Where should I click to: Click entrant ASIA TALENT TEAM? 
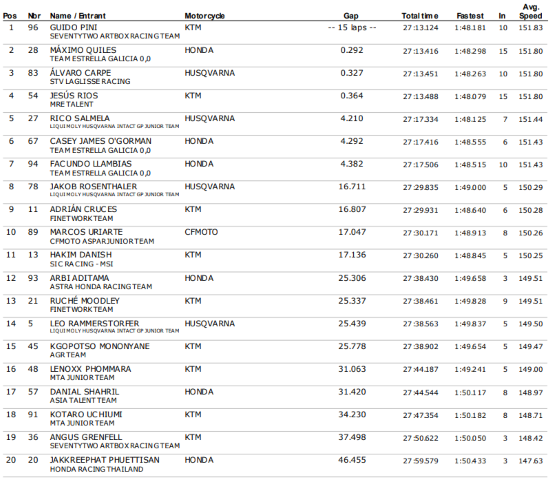[83, 400]
